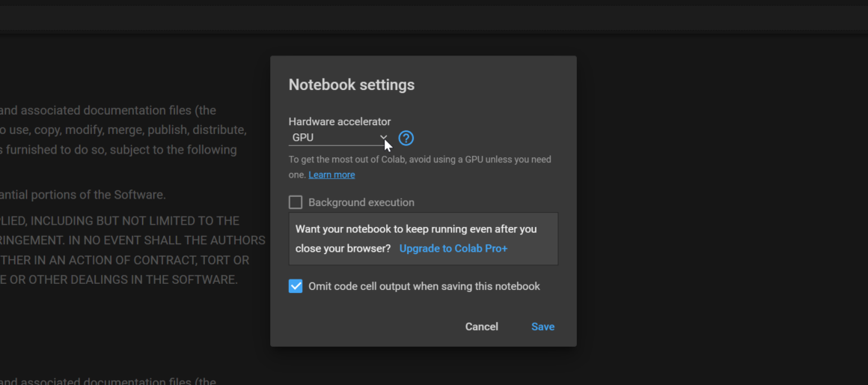Enable the Background execution checkbox
The image size is (868, 385).
pyautogui.click(x=296, y=202)
